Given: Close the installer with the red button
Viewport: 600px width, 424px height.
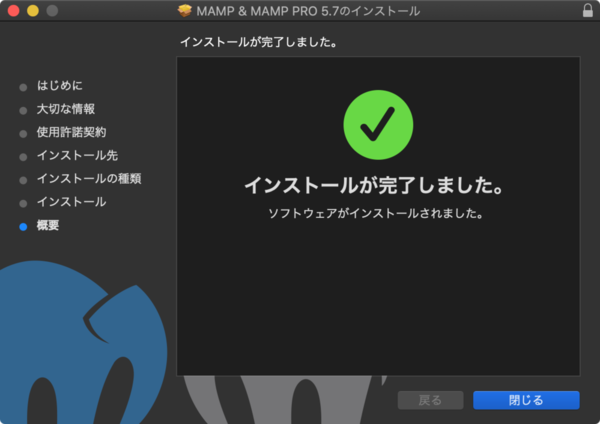Looking at the screenshot, I should point(14,11).
